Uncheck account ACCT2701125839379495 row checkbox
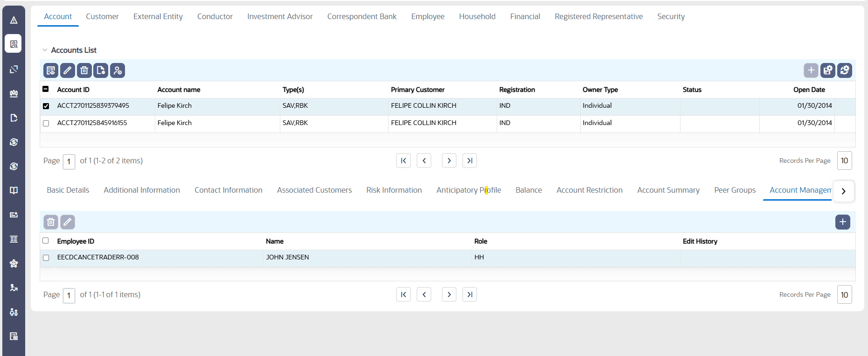Screen dimensions: 868x356 (x=46, y=106)
